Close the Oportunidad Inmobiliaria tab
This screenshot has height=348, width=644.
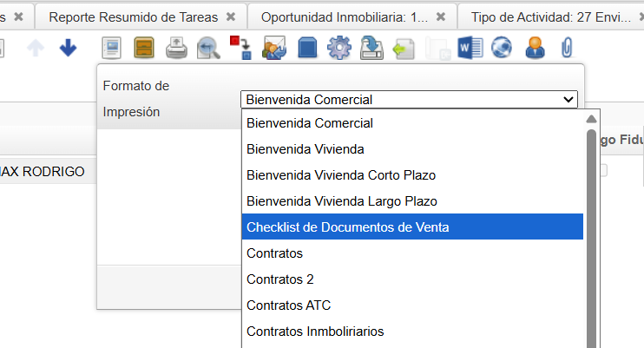(441, 16)
